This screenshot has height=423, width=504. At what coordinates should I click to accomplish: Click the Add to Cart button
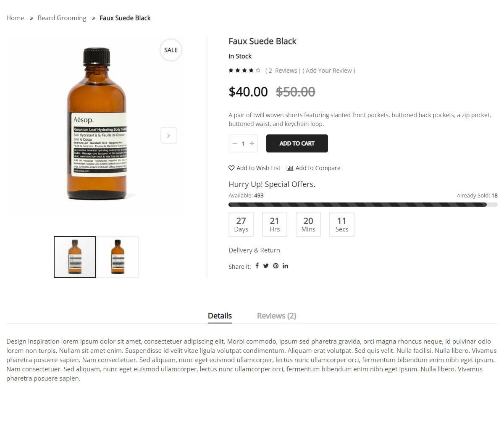[x=297, y=144]
